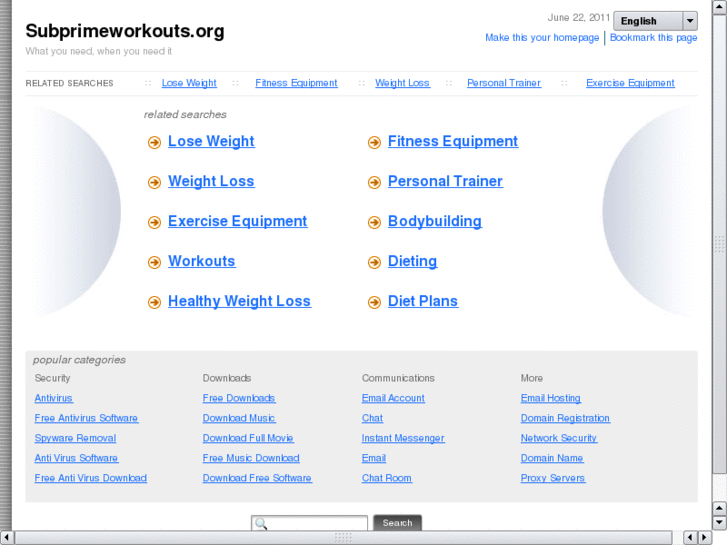Image resolution: width=727 pixels, height=545 pixels.
Task: Click the arrow icon beside Dieting
Action: (374, 262)
